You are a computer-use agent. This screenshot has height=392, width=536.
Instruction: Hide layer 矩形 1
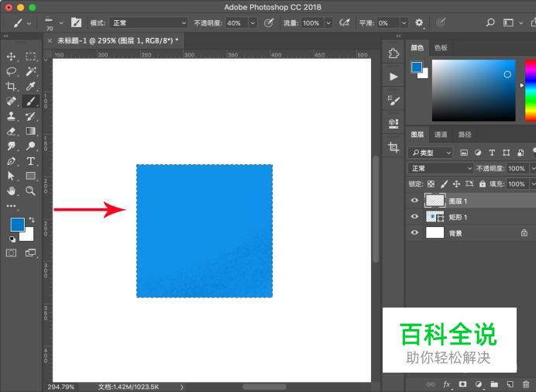pyautogui.click(x=414, y=216)
